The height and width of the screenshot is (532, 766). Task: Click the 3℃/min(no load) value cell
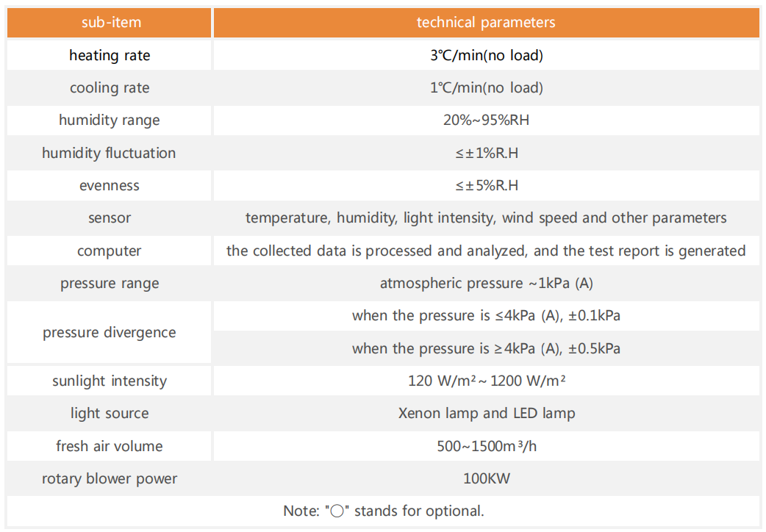[x=487, y=55]
